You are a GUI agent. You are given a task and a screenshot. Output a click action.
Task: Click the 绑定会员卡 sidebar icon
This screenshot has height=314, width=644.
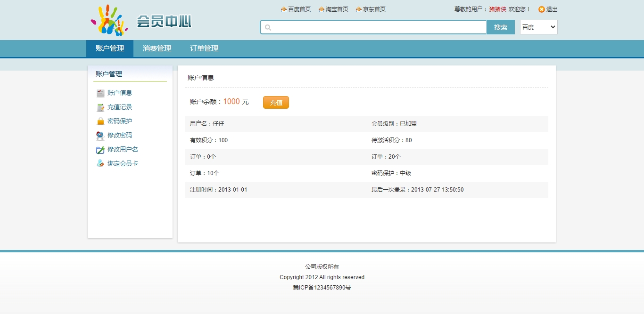pos(100,163)
